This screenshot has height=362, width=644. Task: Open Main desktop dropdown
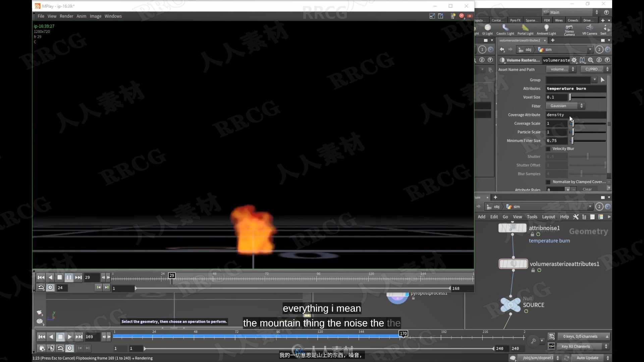point(571,12)
